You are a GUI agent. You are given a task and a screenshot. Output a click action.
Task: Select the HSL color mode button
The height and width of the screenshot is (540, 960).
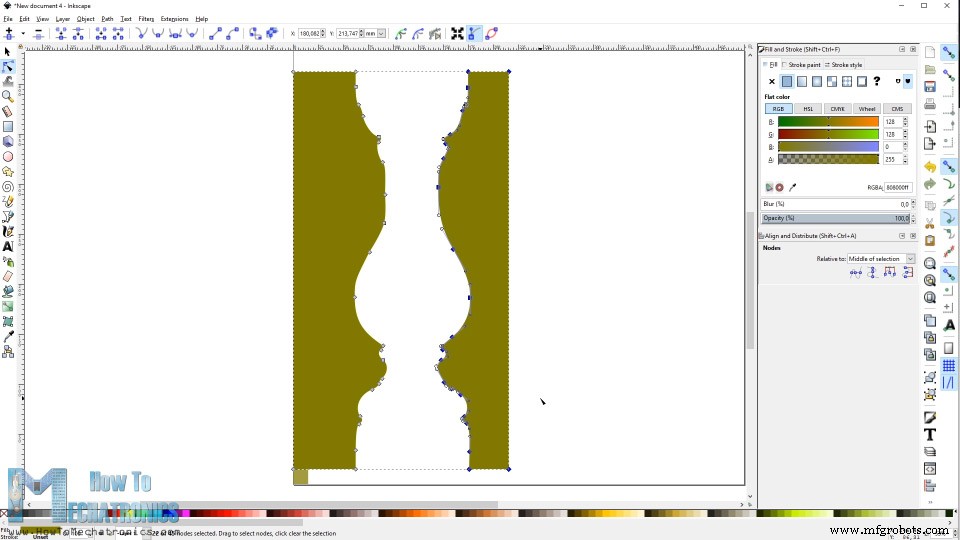click(x=808, y=109)
